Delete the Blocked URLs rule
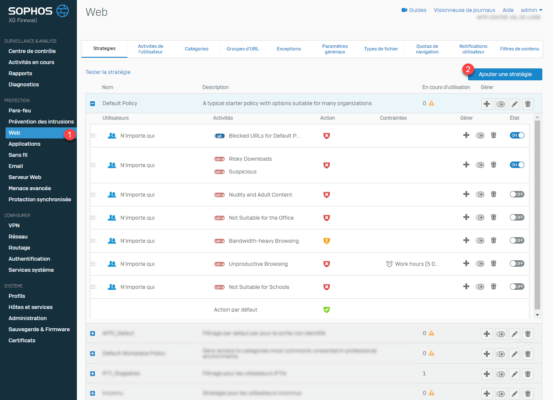 [x=493, y=135]
